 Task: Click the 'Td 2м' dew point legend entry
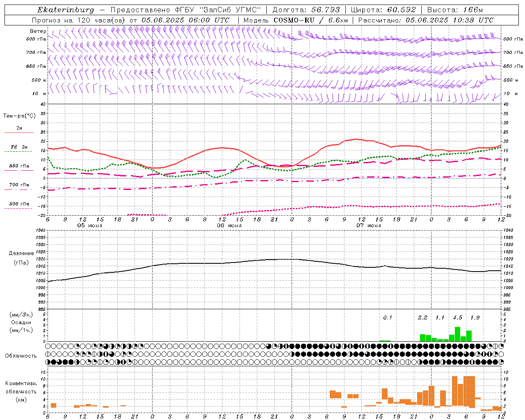19,147
